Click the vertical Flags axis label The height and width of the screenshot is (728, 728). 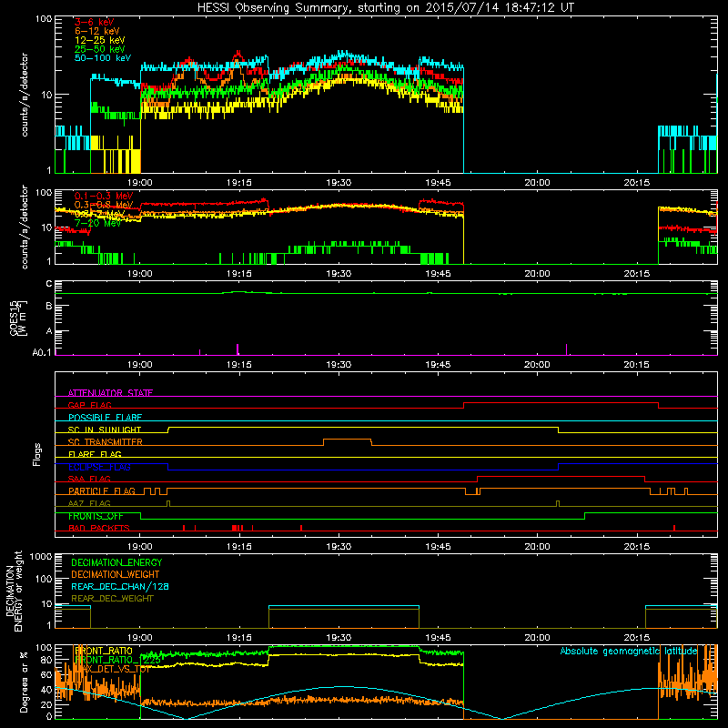click(37, 454)
